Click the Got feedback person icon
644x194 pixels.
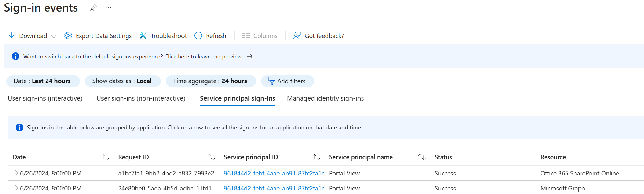(x=297, y=36)
